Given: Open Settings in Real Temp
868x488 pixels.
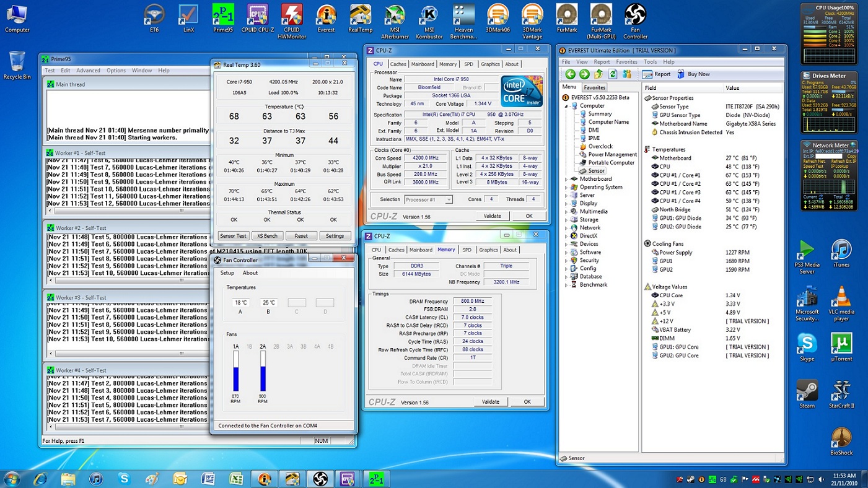Looking at the screenshot, I should 335,236.
